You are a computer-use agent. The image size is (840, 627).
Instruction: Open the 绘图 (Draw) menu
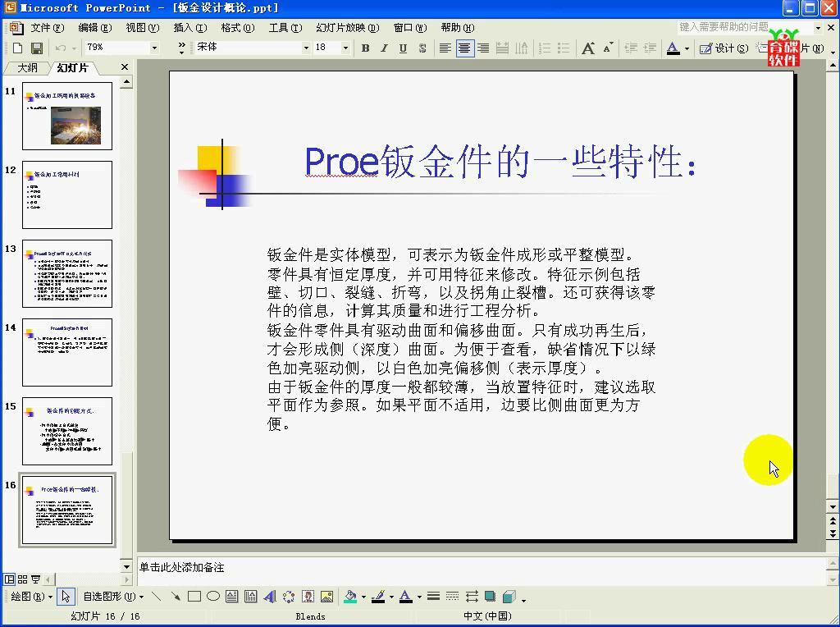coord(32,597)
